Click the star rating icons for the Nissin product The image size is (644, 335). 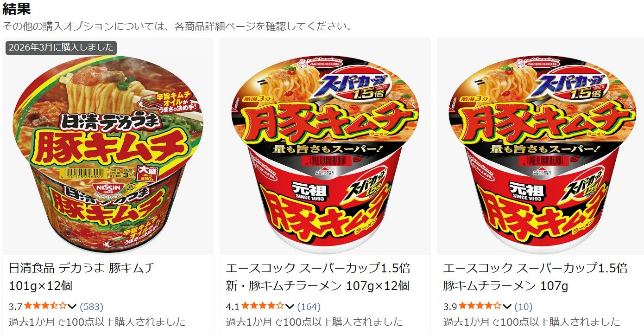pos(45,306)
